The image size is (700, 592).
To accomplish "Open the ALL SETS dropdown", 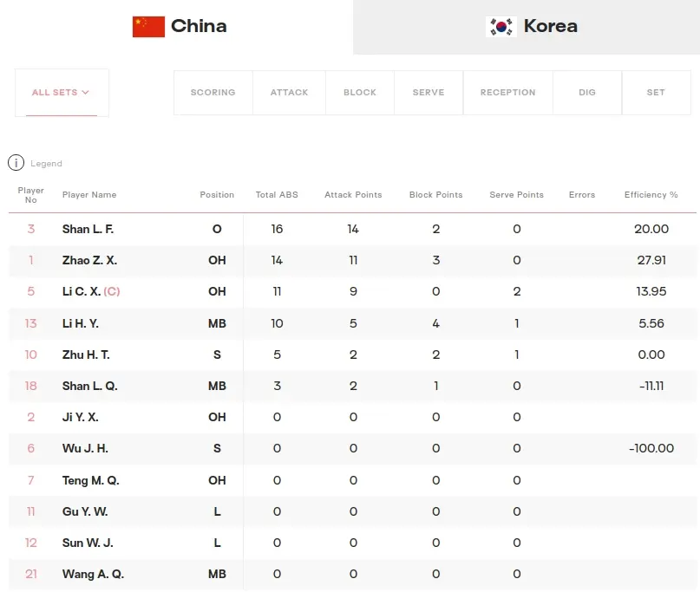I will click(x=62, y=93).
